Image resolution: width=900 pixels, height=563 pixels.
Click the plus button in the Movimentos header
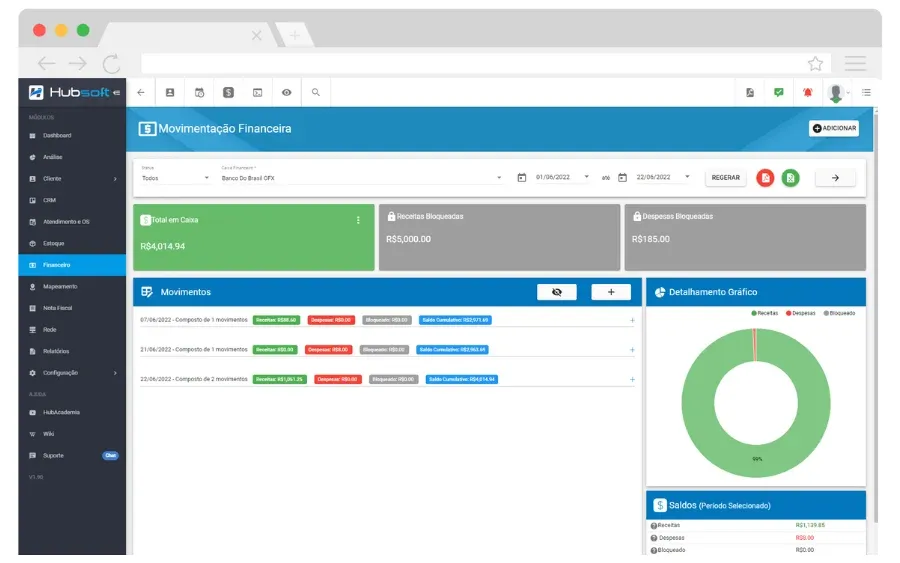click(611, 292)
